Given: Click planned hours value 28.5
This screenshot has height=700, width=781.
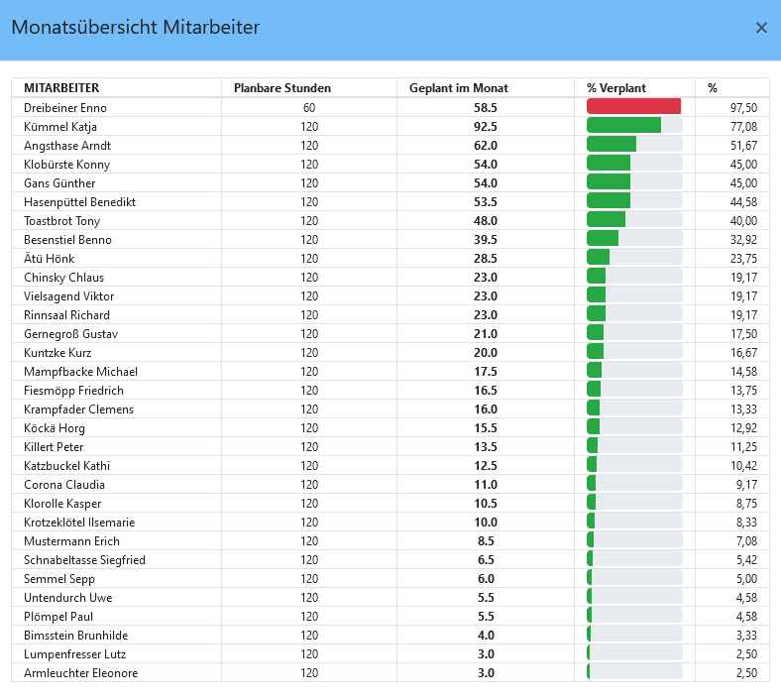Looking at the screenshot, I should 485,259.
